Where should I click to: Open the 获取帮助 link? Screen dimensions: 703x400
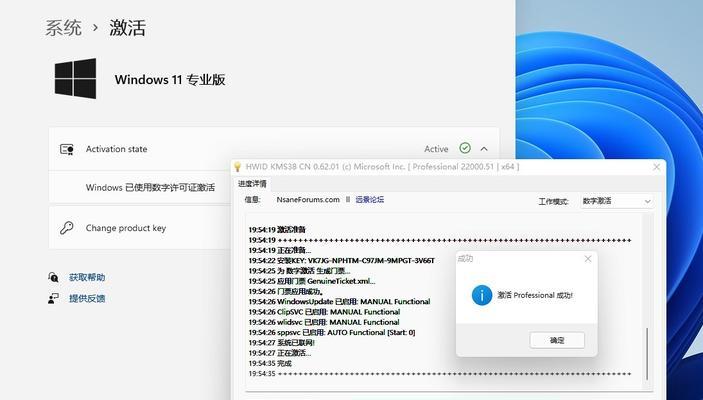(87, 277)
